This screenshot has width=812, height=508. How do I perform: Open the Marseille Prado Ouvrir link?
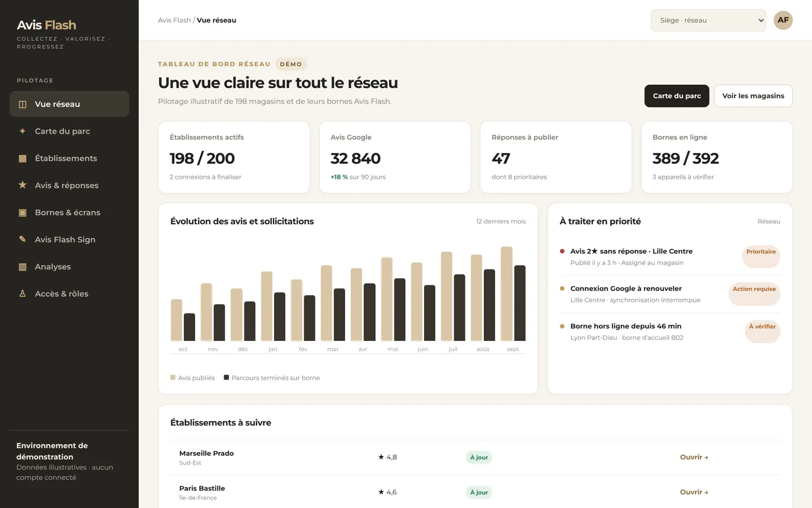click(x=694, y=457)
